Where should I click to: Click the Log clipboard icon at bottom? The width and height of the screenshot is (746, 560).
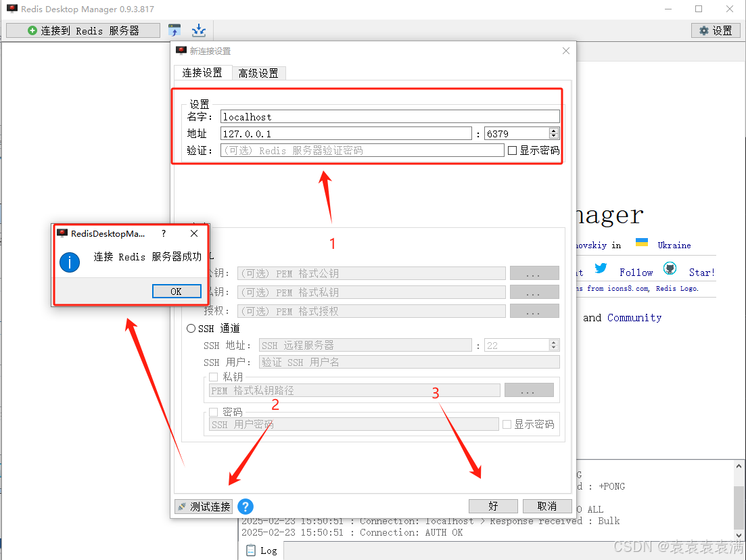(252, 550)
